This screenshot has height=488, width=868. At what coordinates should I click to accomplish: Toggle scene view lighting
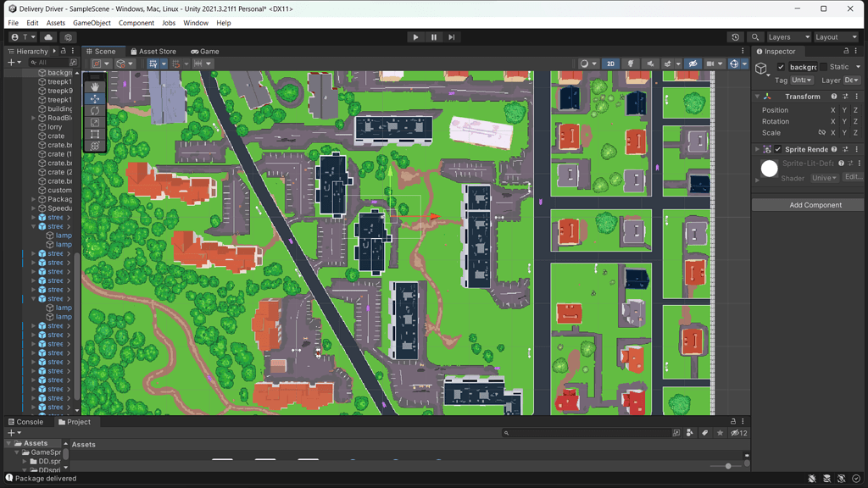pos(631,64)
